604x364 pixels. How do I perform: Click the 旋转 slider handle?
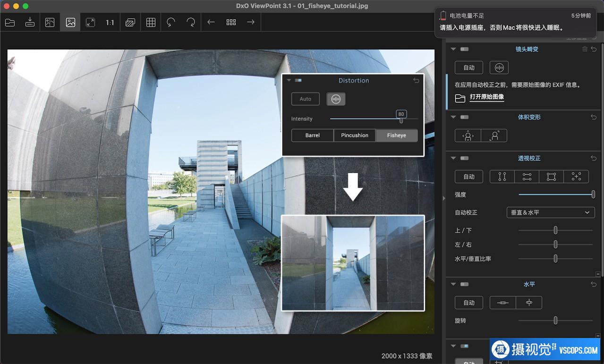(555, 321)
